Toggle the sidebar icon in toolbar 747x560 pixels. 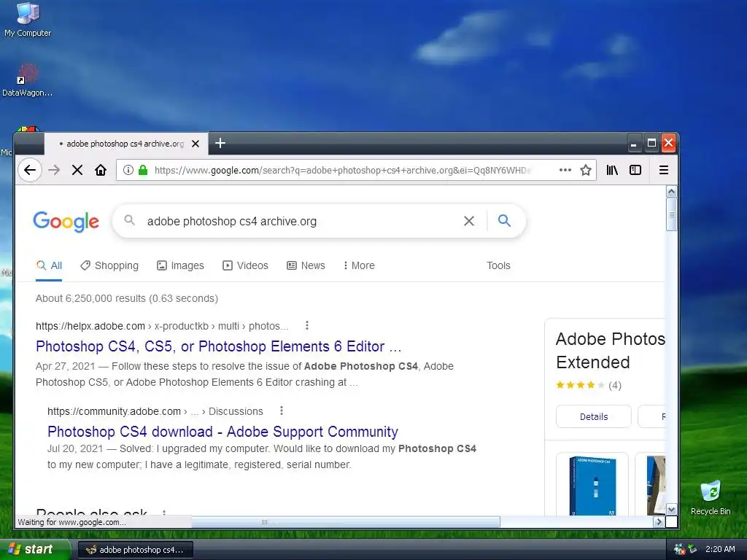click(x=635, y=170)
